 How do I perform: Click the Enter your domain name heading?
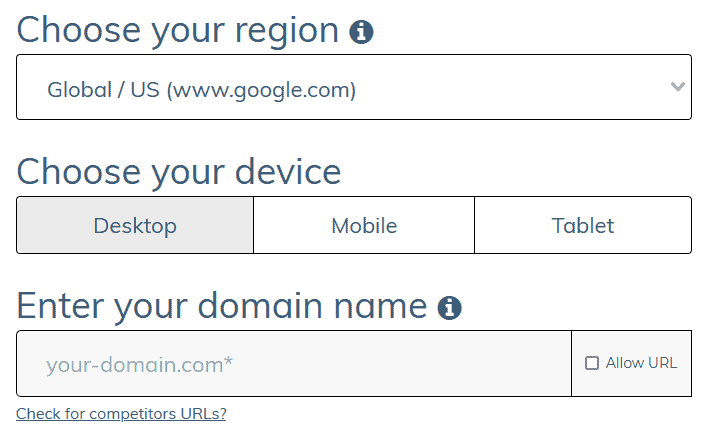[x=222, y=306]
